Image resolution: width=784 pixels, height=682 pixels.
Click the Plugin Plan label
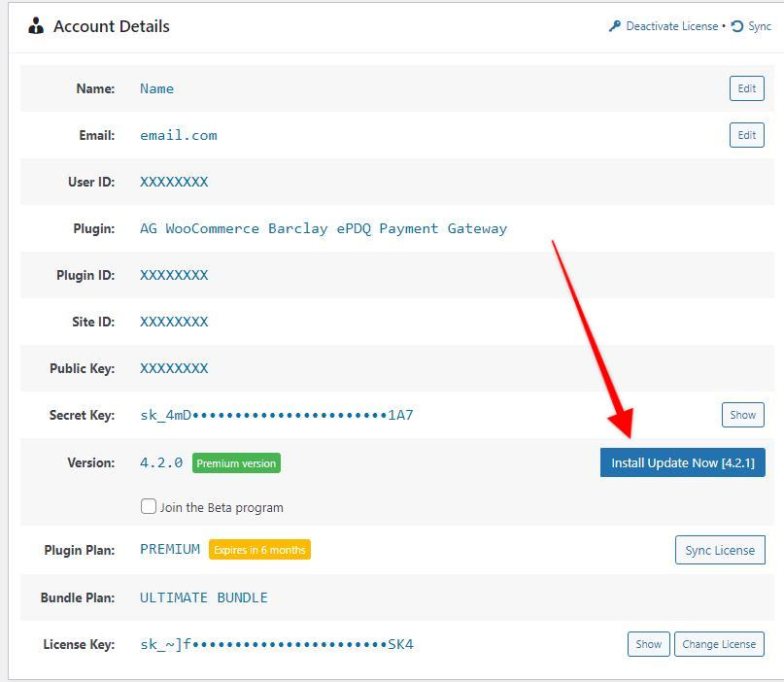[80, 550]
